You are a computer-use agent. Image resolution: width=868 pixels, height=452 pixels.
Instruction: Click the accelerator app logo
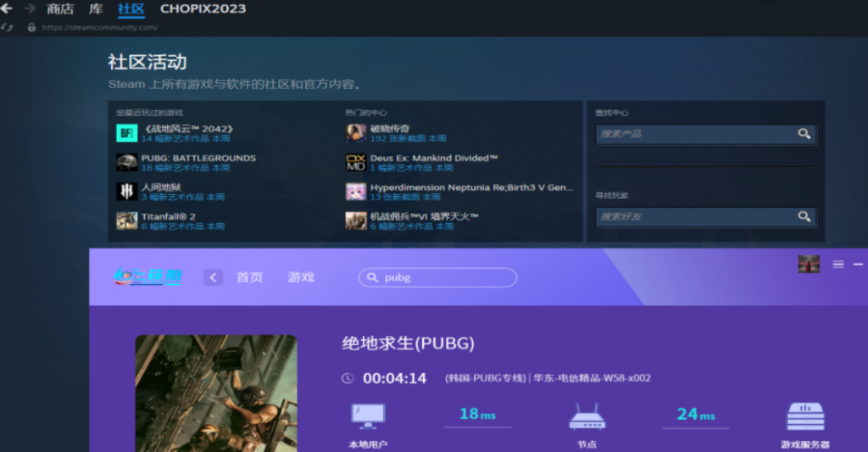tap(147, 276)
